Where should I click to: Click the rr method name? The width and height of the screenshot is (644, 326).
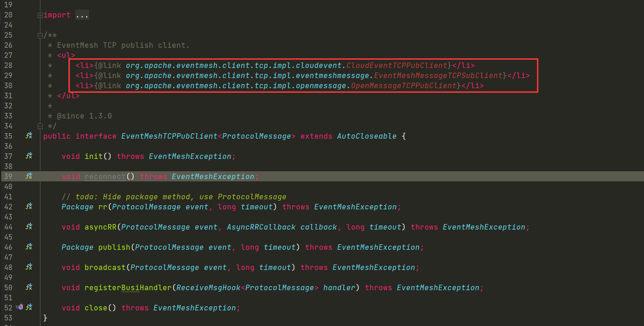pyautogui.click(x=103, y=207)
